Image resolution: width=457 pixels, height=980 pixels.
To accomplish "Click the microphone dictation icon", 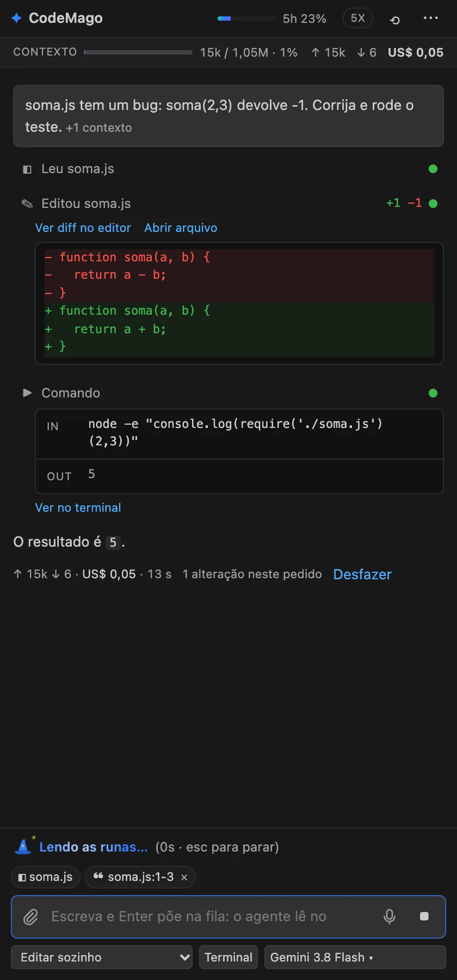I will pyautogui.click(x=390, y=917).
